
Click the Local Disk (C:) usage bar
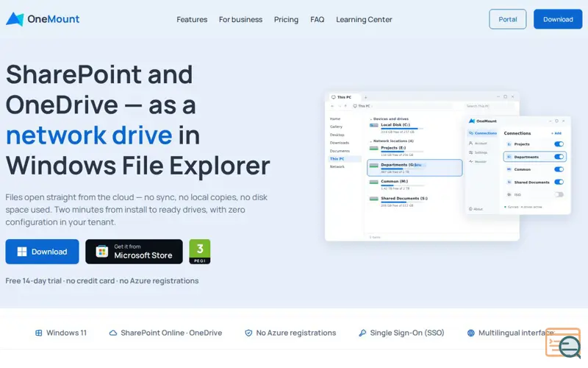[402, 129]
